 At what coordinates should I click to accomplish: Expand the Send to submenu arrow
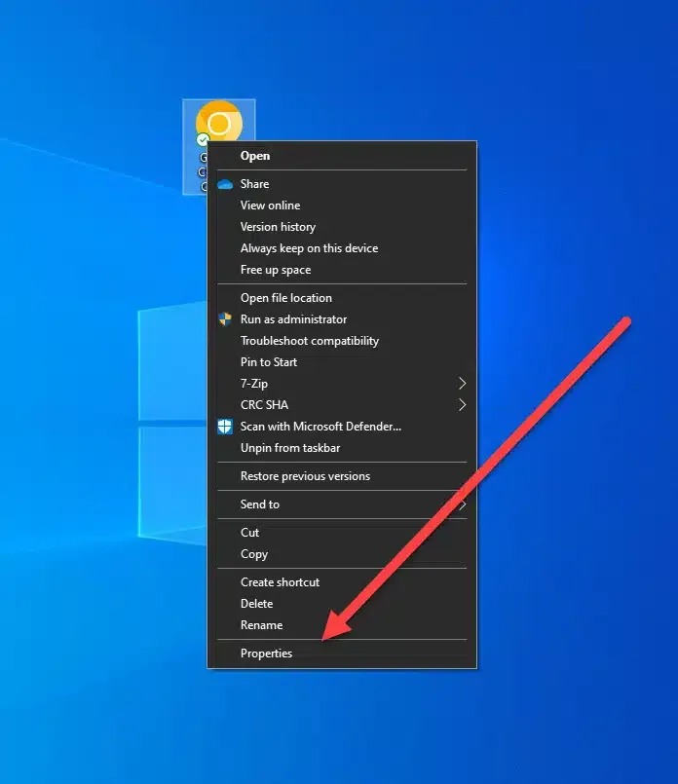(x=462, y=504)
